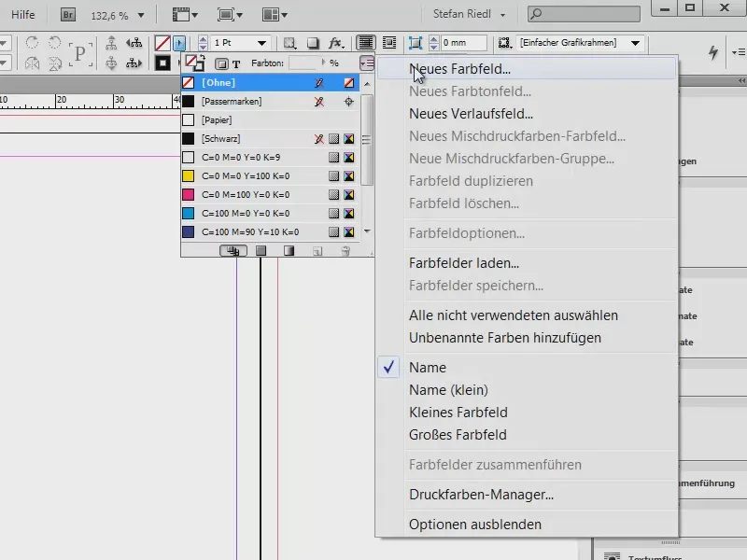Click the show all swatches button
Viewport: 747px width, 560px height.
(x=233, y=250)
